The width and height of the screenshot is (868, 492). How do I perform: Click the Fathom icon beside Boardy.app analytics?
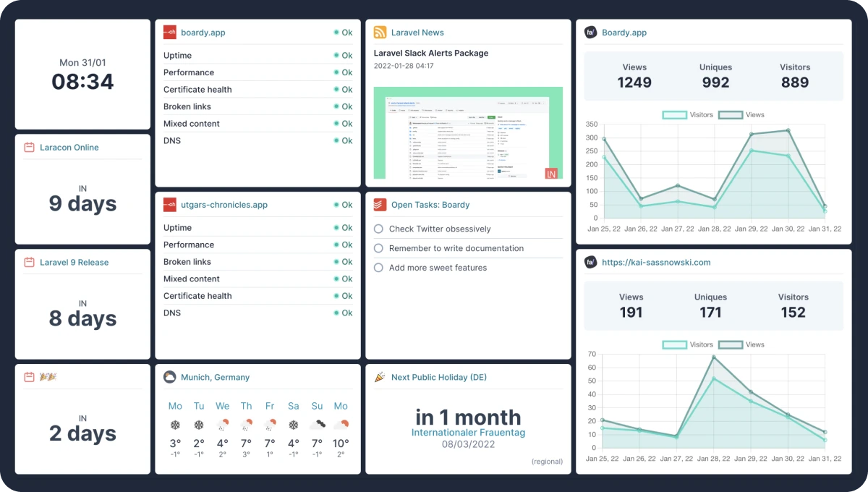pos(590,33)
